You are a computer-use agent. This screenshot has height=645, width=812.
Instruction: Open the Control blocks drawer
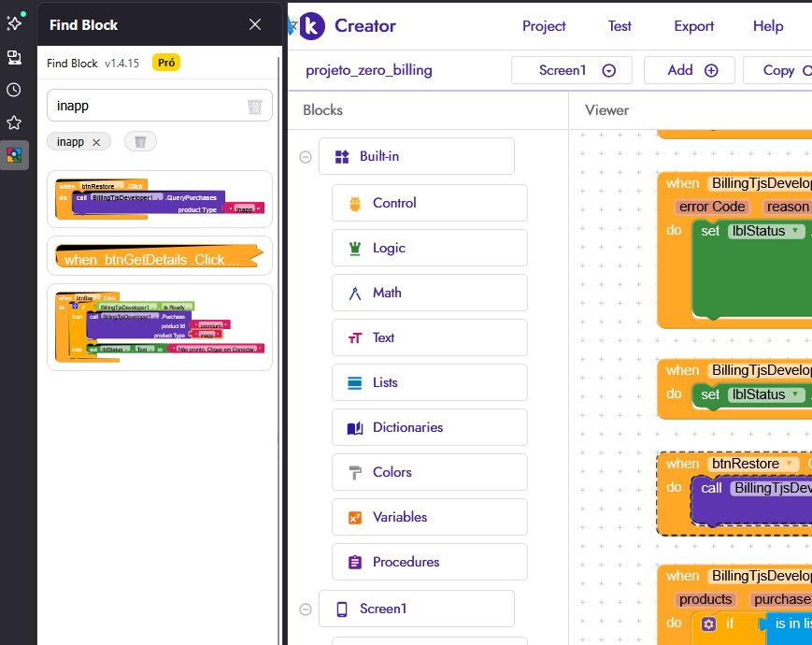(429, 203)
